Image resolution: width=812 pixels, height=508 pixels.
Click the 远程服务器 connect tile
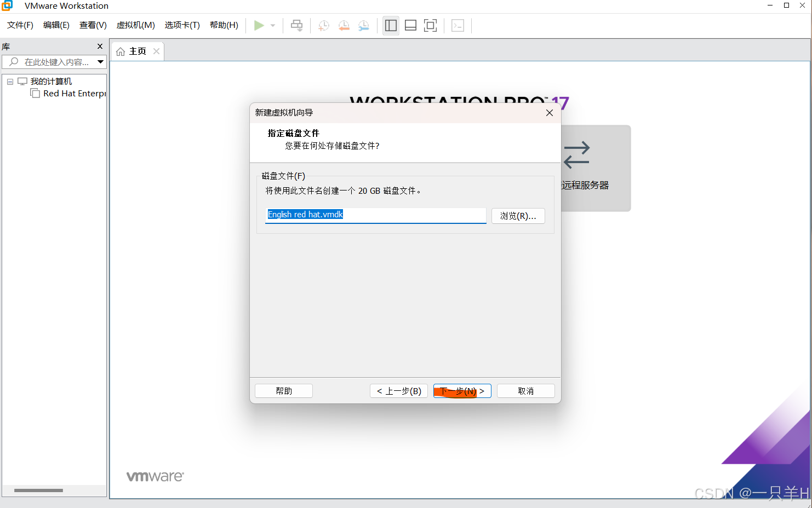[596, 168]
